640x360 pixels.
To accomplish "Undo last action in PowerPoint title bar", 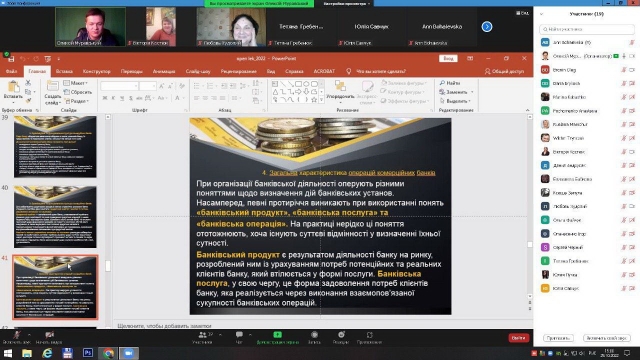I will click(x=22, y=59).
